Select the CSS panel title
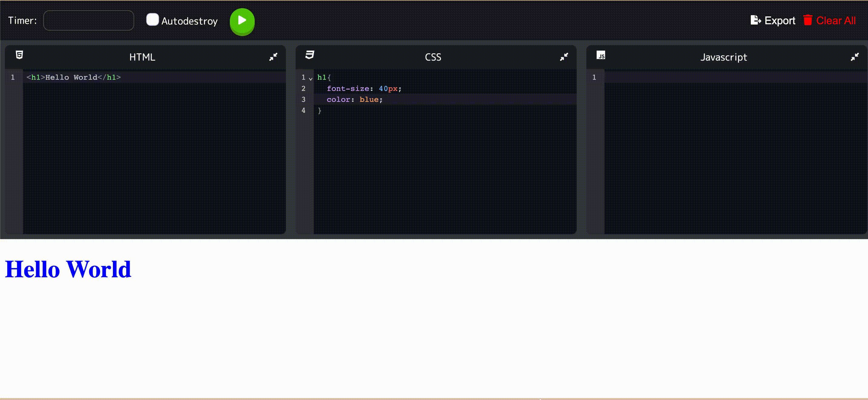Image resolution: width=868 pixels, height=400 pixels. pos(433,57)
